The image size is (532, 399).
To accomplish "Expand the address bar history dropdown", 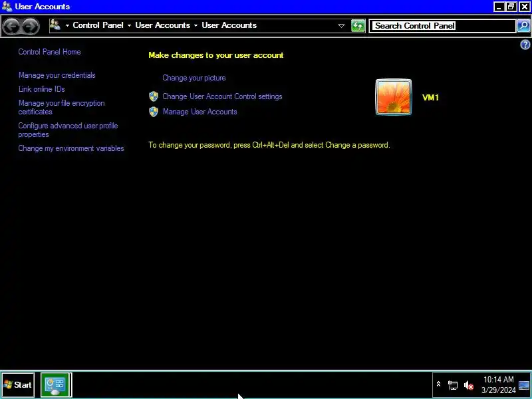I will 341,26.
